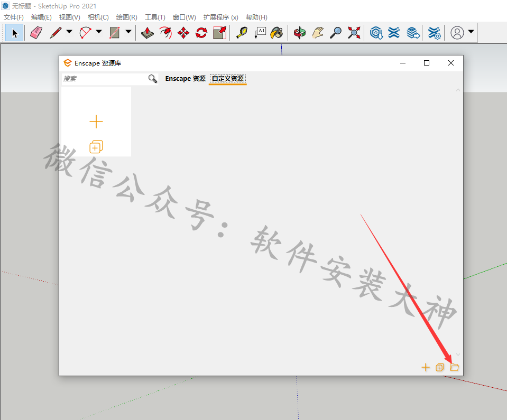Choose the Rectangle shape tool
Viewport: 507px width, 420px height.
[115, 33]
